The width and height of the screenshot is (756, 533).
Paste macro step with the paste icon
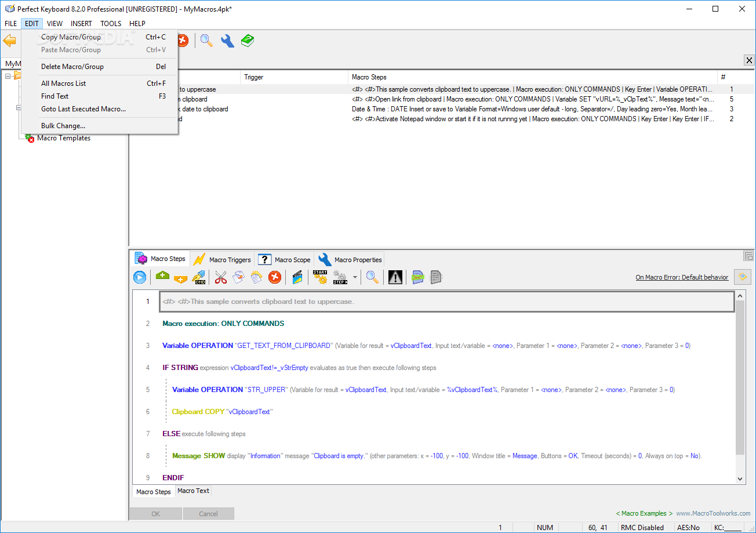(x=256, y=277)
